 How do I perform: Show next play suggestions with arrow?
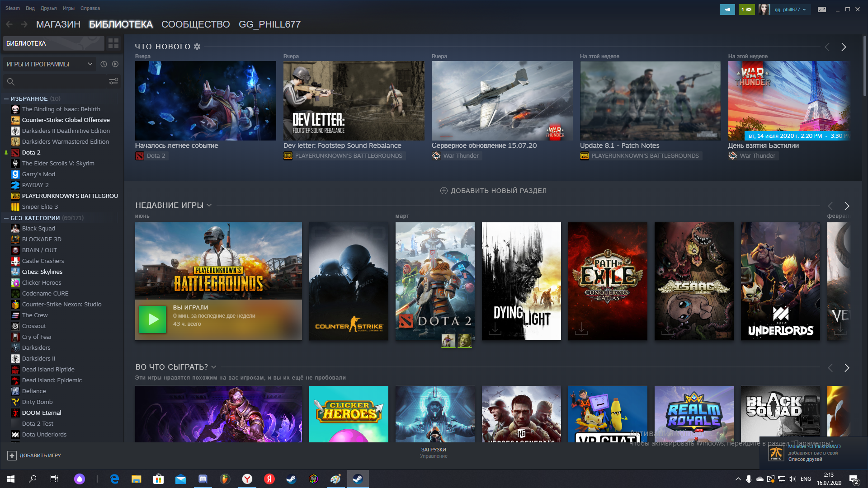point(847,368)
